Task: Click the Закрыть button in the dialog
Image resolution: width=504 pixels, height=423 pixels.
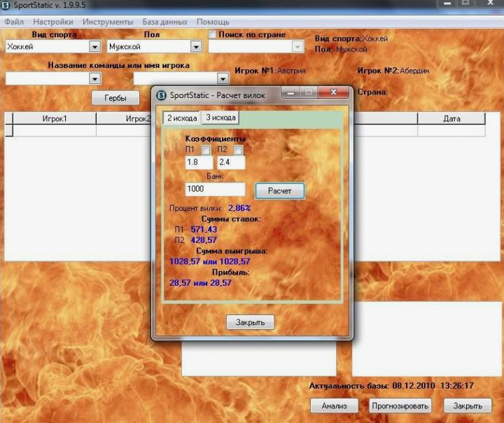Action: [x=250, y=322]
